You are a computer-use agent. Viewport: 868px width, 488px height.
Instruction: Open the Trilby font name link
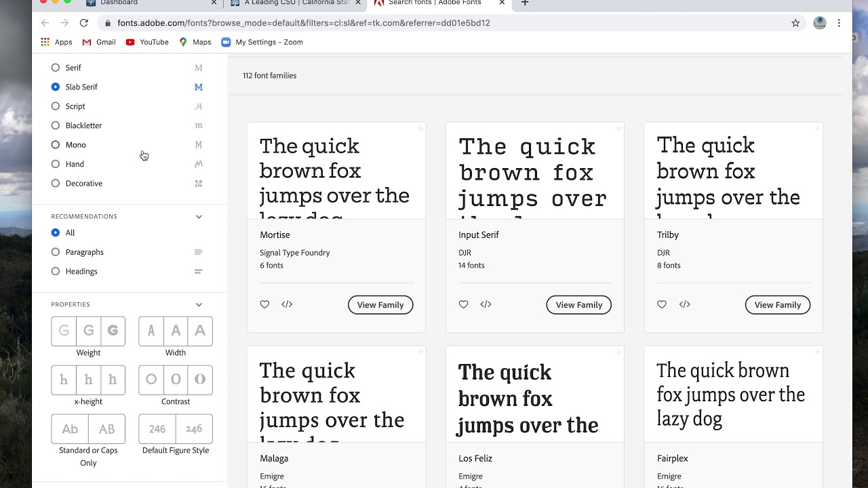[668, 235]
